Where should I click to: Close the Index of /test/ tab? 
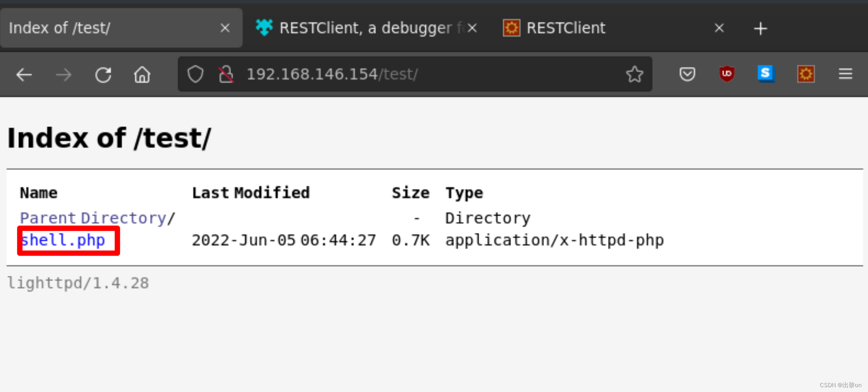(x=225, y=28)
